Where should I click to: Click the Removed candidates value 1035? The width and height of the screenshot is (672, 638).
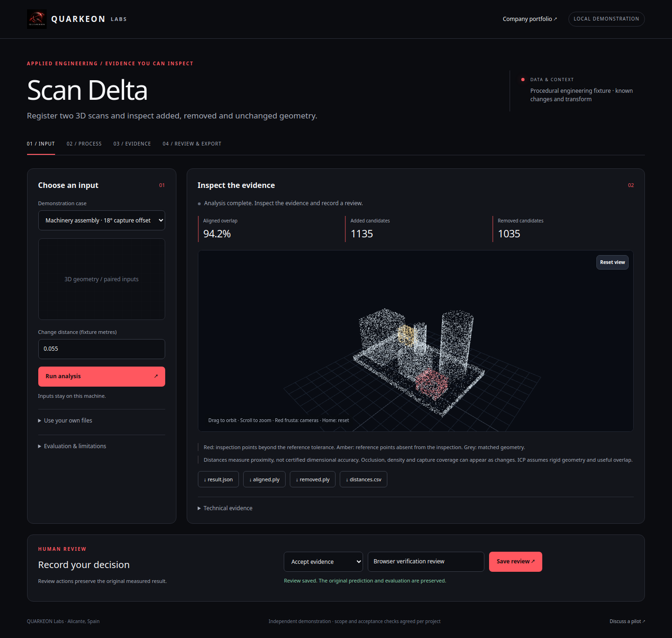[x=509, y=234]
